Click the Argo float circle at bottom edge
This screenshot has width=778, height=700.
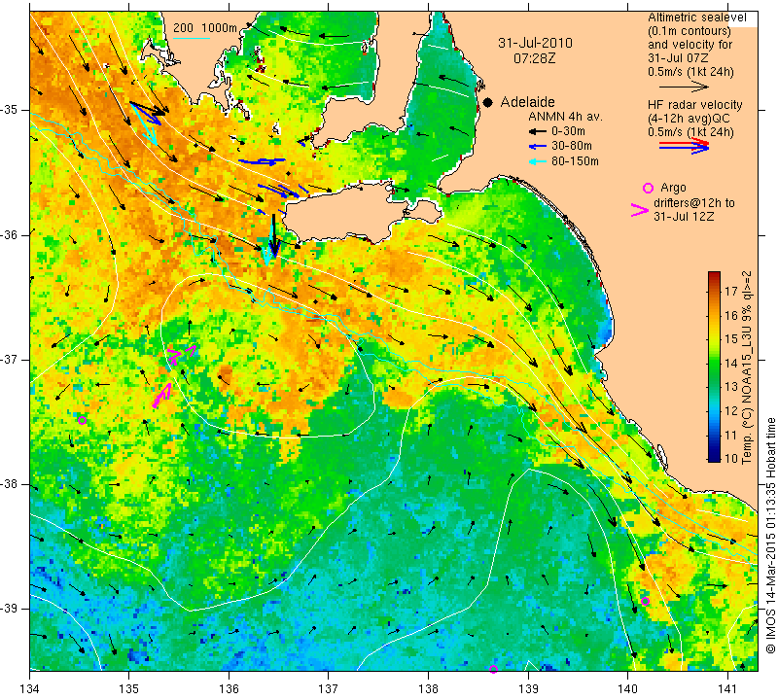pos(493,669)
